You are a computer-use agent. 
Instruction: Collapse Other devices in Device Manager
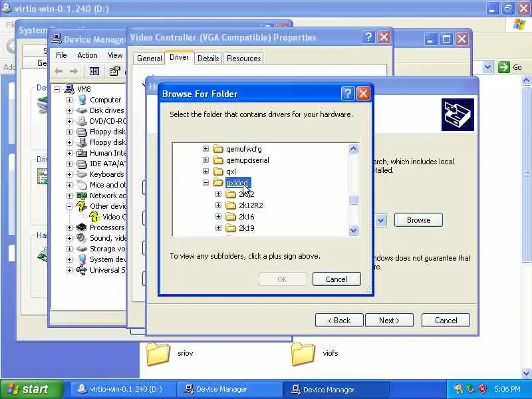point(69,206)
